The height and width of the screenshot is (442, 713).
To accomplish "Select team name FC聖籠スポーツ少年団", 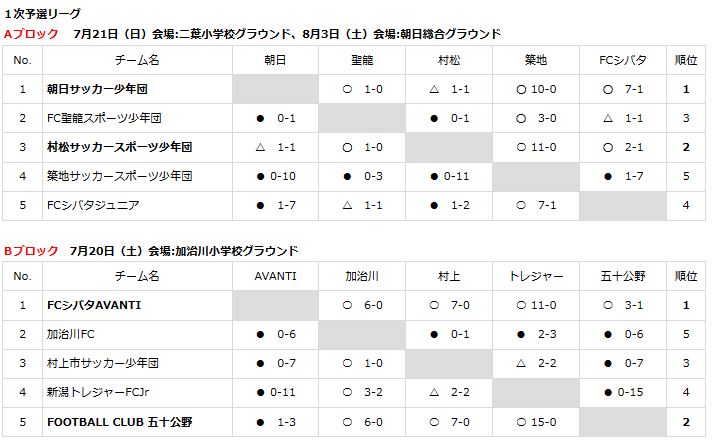I will tap(104, 118).
